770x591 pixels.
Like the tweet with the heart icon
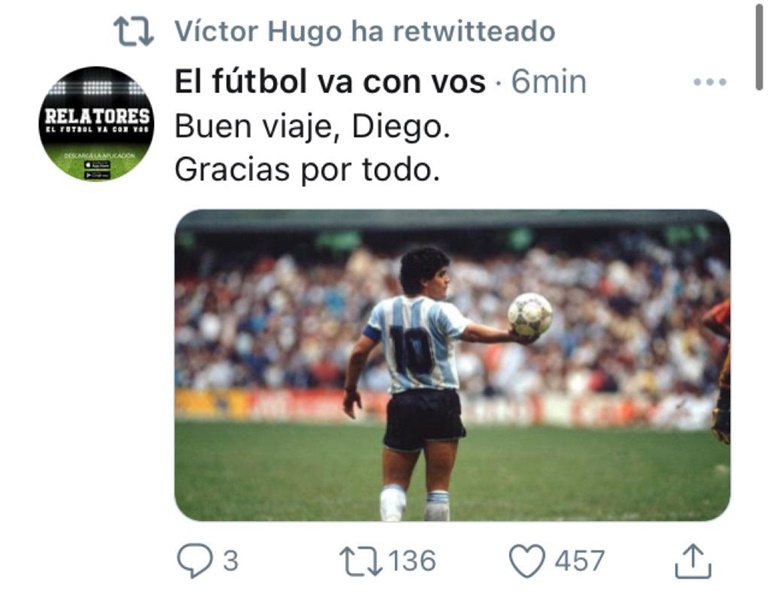click(x=527, y=561)
